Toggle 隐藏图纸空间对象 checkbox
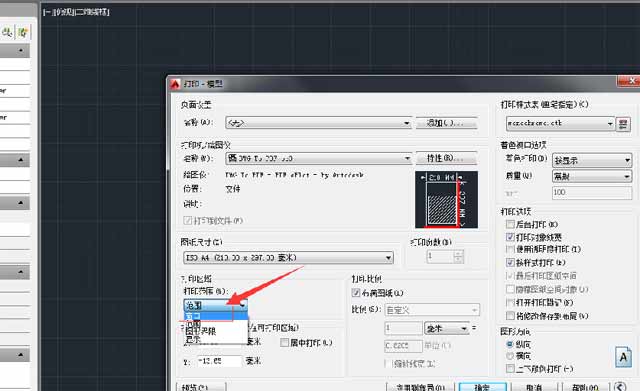The width and height of the screenshot is (640, 391). click(x=510, y=289)
